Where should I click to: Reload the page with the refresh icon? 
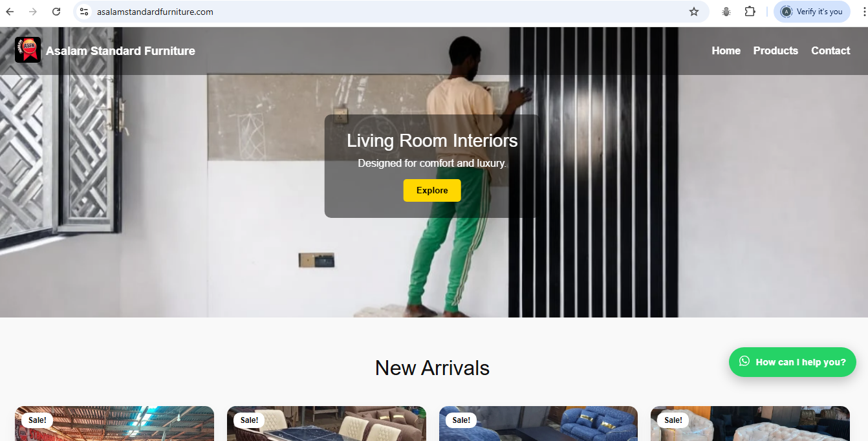coord(56,12)
